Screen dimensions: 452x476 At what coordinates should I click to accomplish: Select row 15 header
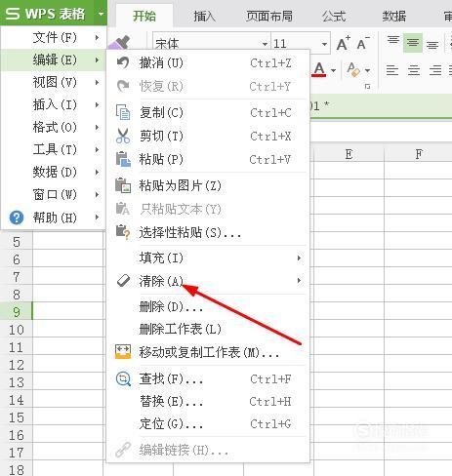pyautogui.click(x=17, y=417)
